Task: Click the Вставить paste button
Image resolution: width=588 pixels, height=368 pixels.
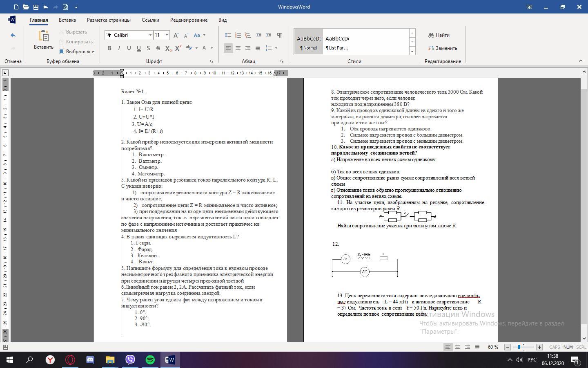Action: [44, 40]
